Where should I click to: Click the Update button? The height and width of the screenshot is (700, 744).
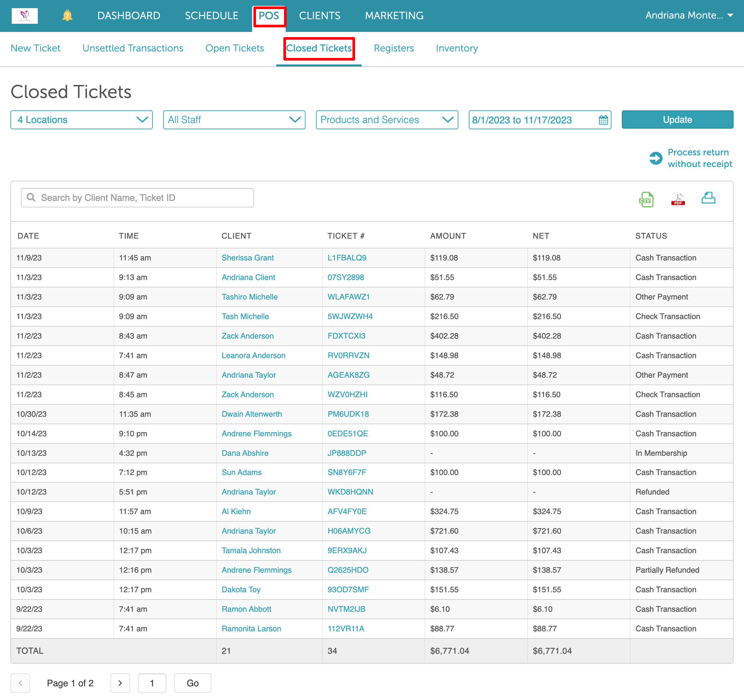pos(677,120)
